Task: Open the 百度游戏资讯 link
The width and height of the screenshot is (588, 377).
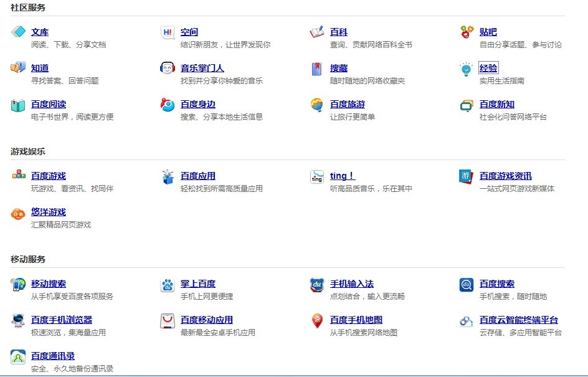Action: [506, 176]
